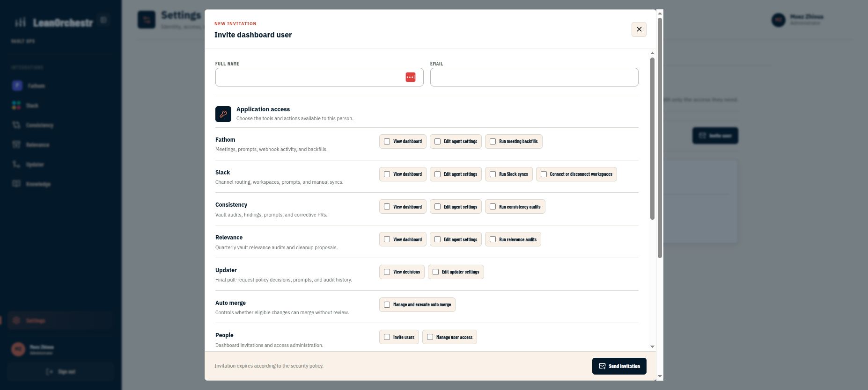Screen dimensions: 868x390
Task: Enable Updater View decisions checkbox
Action: (x=387, y=272)
